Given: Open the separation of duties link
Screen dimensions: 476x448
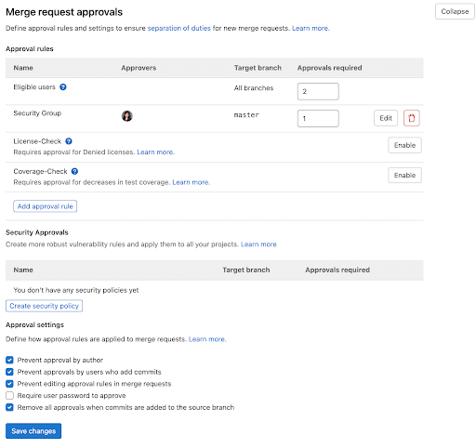Looking at the screenshot, I should click(178, 28).
